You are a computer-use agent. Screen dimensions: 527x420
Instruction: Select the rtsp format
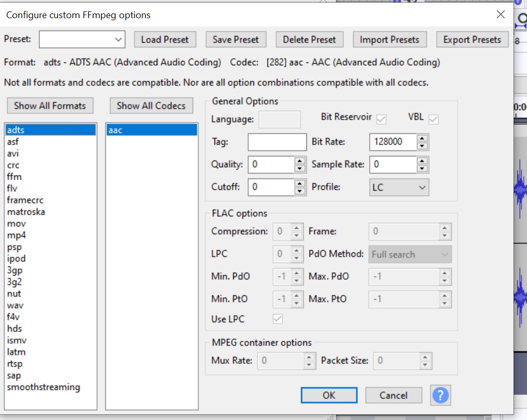point(50,364)
